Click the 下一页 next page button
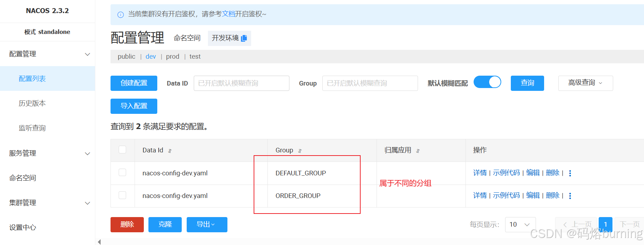The height and width of the screenshot is (245, 644). coord(629,224)
